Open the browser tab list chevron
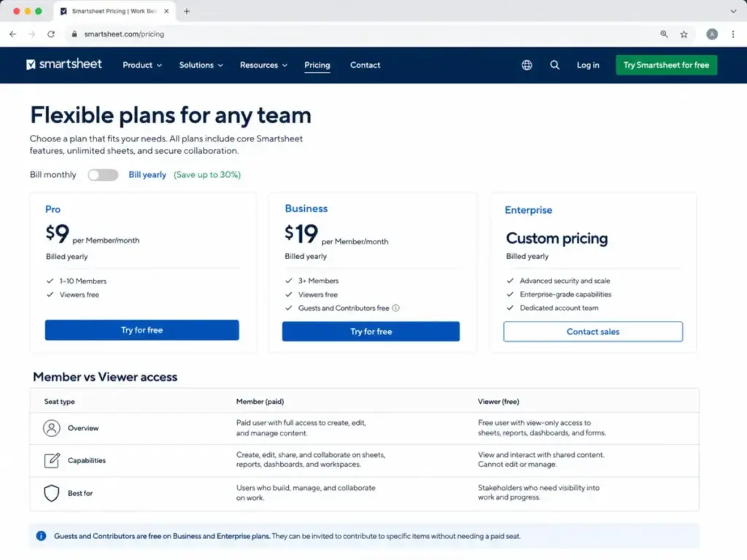The width and height of the screenshot is (747, 560). pyautogui.click(x=733, y=11)
